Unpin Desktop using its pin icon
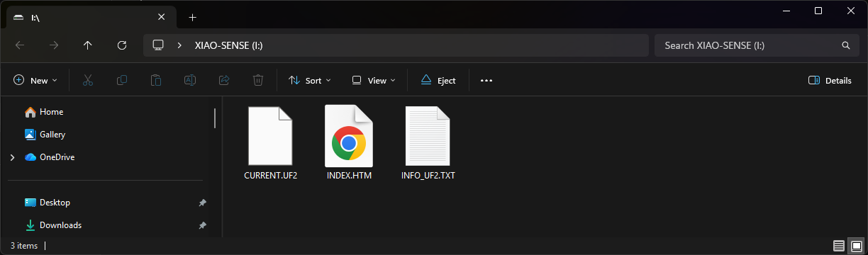 tap(202, 203)
